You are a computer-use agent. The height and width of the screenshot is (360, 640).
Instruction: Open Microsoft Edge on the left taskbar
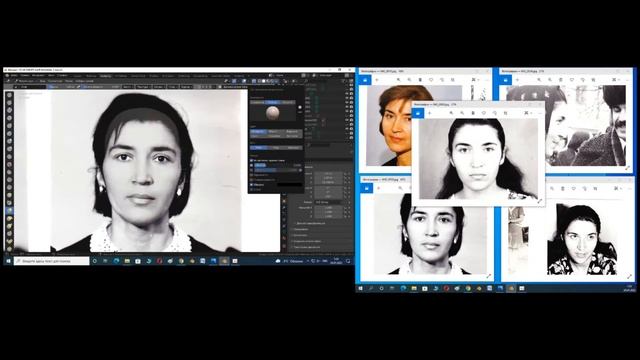[x=116, y=261]
